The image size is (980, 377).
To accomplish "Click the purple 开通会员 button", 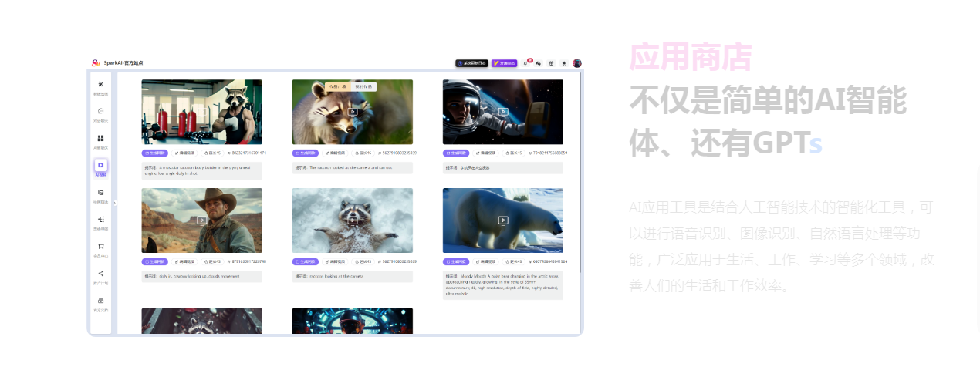I will pyautogui.click(x=504, y=63).
